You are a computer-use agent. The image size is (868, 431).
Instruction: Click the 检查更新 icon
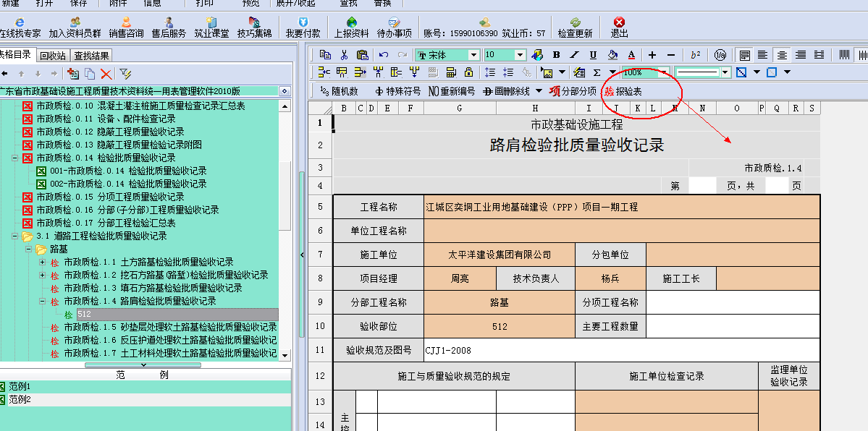575,27
